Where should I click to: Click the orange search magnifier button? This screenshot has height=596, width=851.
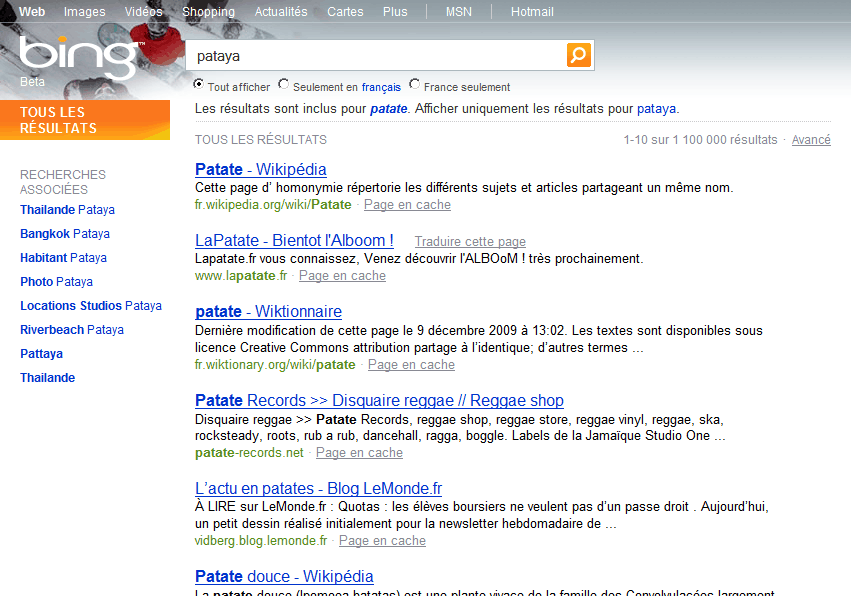click(579, 55)
